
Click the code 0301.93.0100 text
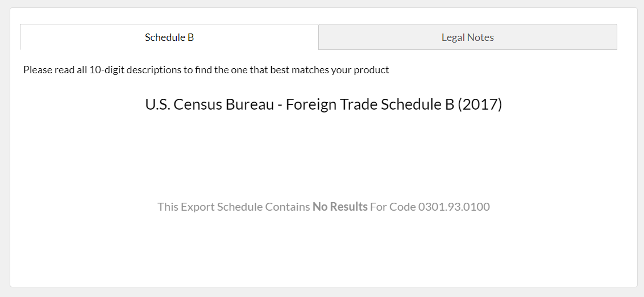pos(454,206)
